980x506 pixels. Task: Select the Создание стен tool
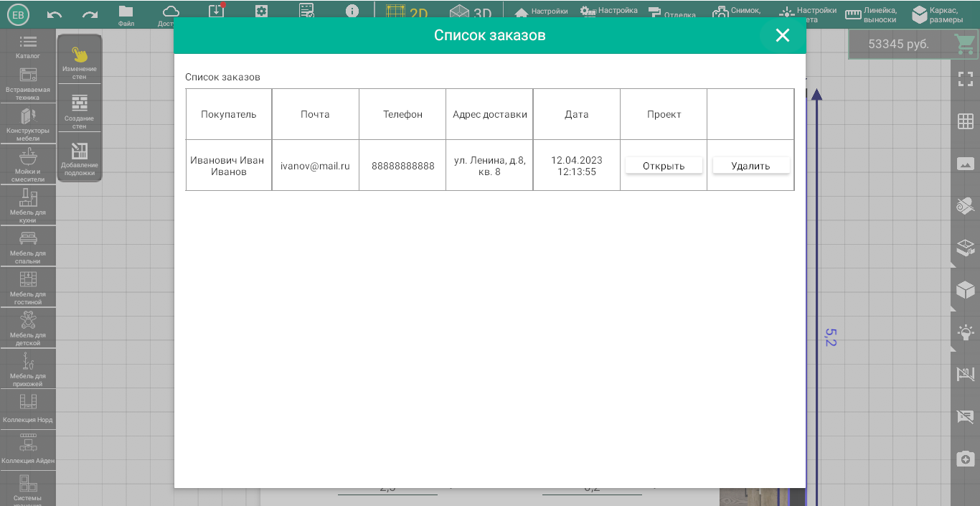[80, 111]
